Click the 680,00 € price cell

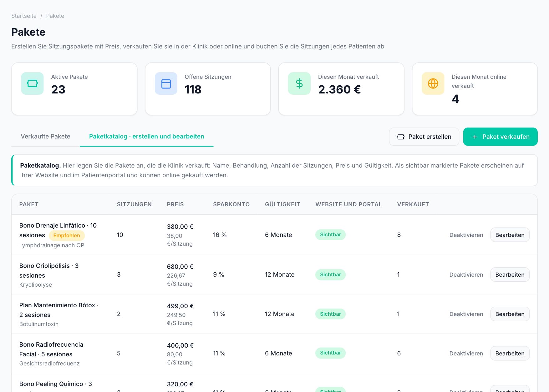[180, 267]
